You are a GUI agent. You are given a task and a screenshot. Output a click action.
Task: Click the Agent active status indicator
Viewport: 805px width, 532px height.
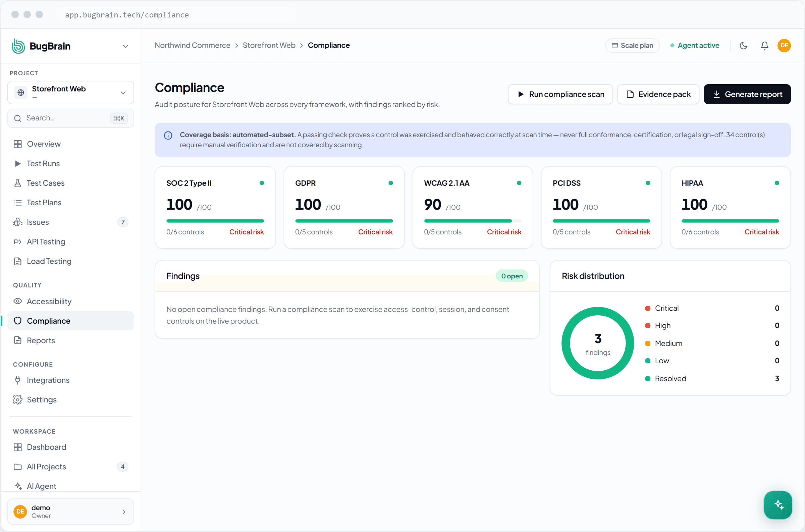(x=695, y=46)
